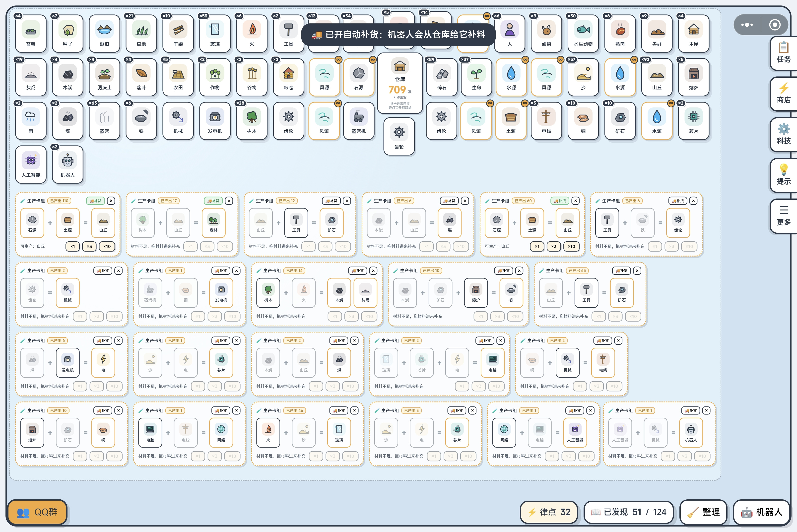This screenshot has height=532, width=797.
Task: Open the 更多 more side menu
Action: coord(784,216)
